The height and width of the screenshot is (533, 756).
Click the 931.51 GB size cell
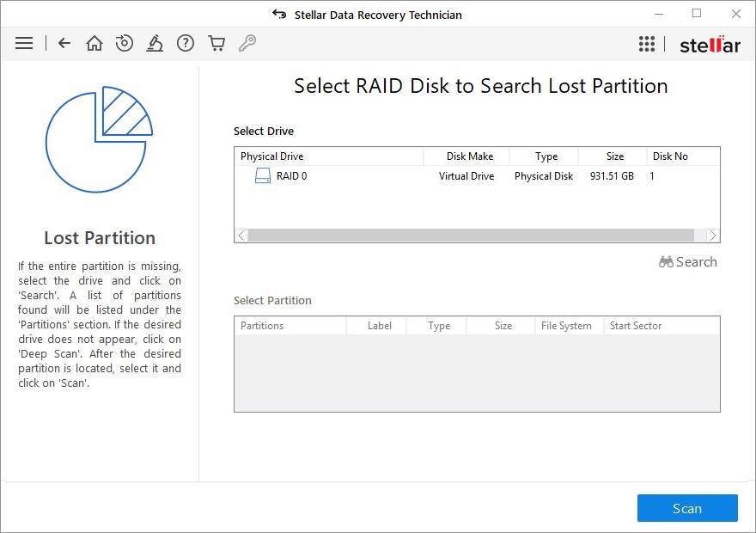(x=612, y=176)
